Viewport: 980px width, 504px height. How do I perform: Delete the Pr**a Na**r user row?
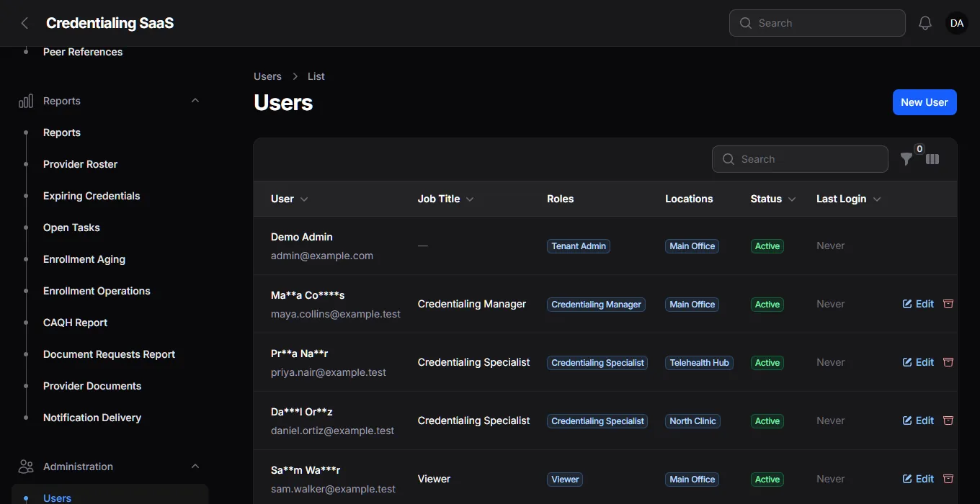(x=948, y=362)
